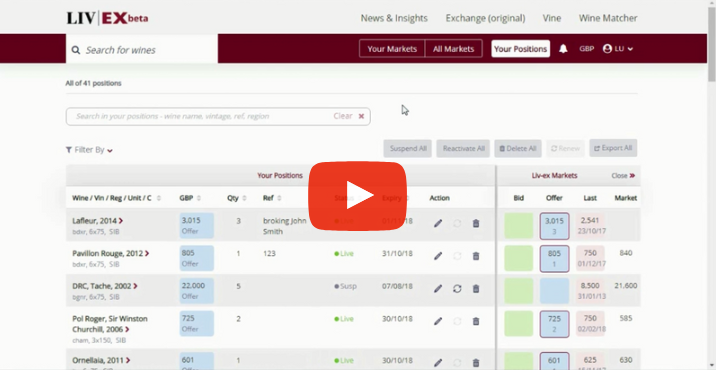716x371 pixels.
Task: Click the Susp status for DRC Tache
Action: 346,286
